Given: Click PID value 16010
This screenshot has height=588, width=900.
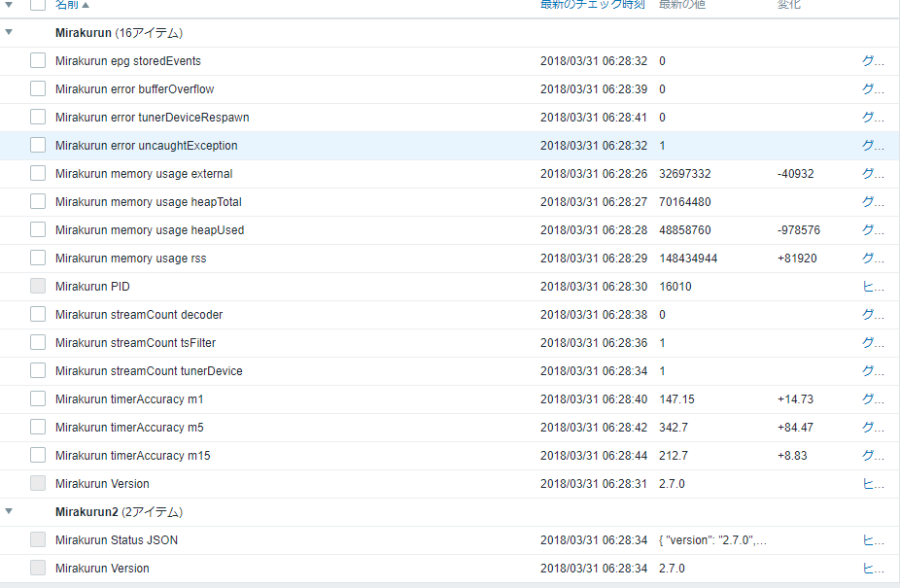Looking at the screenshot, I should 675,286.
